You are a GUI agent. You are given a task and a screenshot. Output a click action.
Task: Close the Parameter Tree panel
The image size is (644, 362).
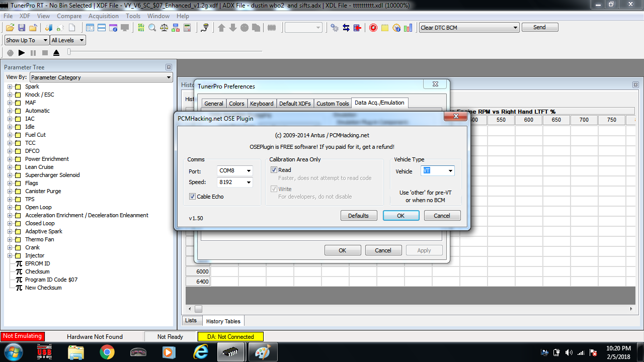169,67
